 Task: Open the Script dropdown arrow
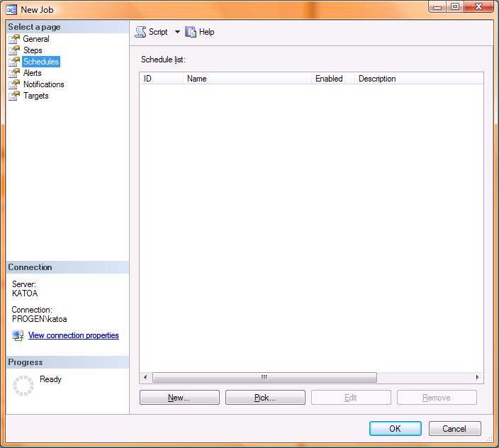tap(177, 32)
